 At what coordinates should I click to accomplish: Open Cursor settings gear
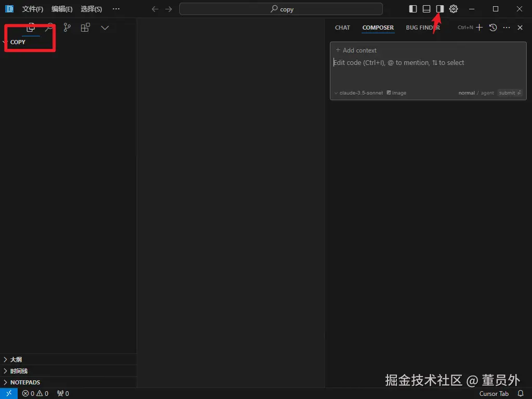click(454, 9)
